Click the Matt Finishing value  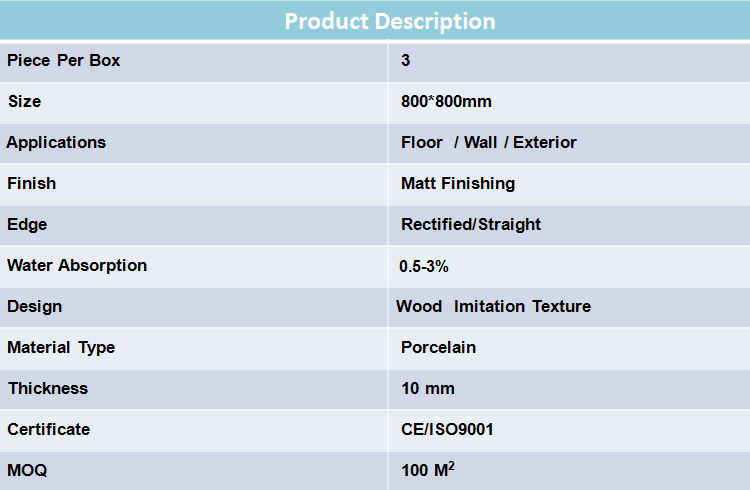pyautogui.click(x=458, y=183)
